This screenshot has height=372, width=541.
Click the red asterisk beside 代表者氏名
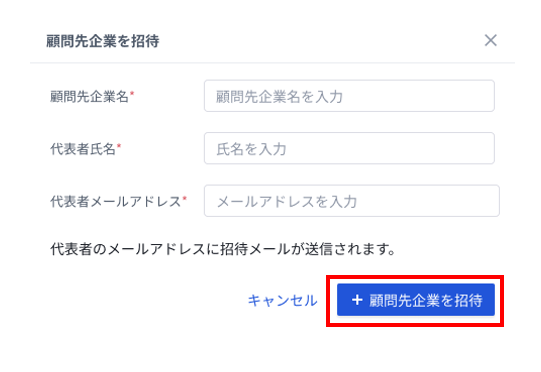coord(119,146)
